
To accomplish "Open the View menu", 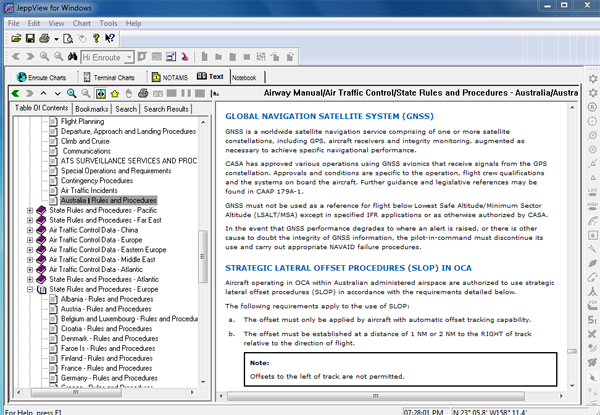I will click(x=56, y=23).
